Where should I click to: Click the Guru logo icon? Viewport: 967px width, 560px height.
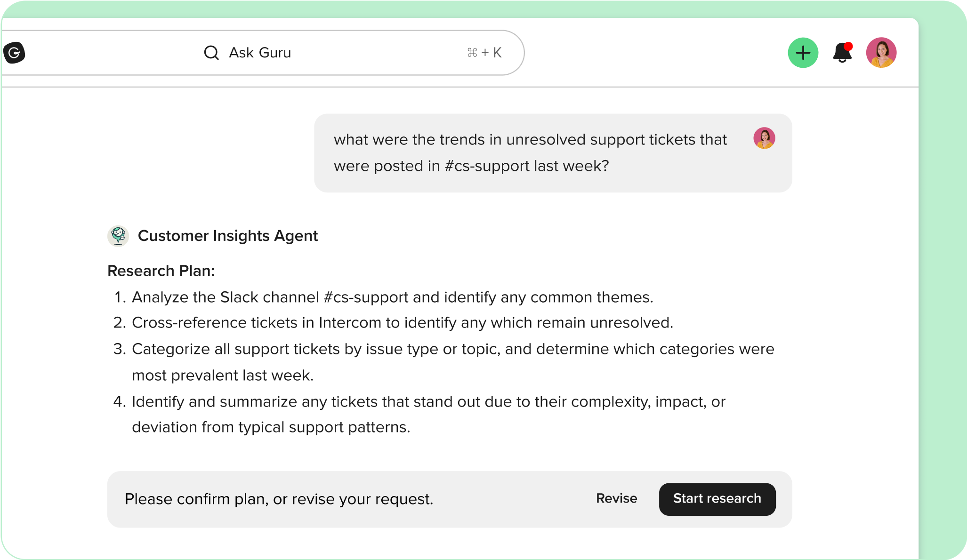[15, 53]
